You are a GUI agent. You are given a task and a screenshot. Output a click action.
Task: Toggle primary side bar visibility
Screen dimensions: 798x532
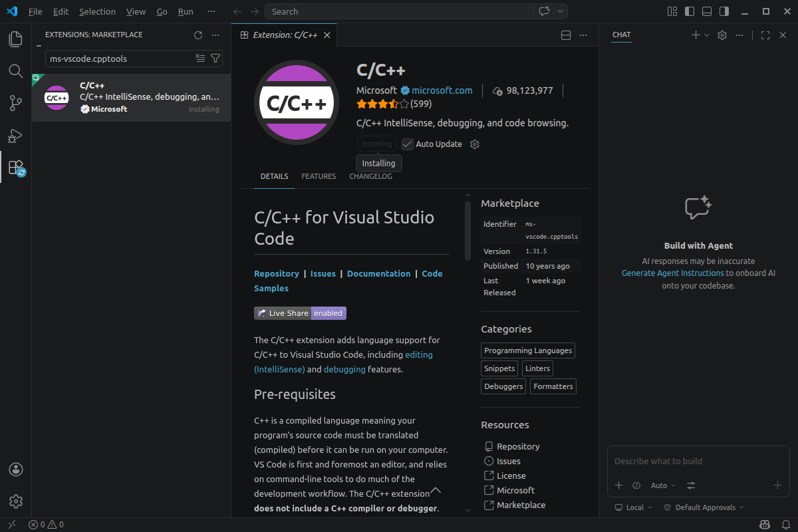click(690, 11)
